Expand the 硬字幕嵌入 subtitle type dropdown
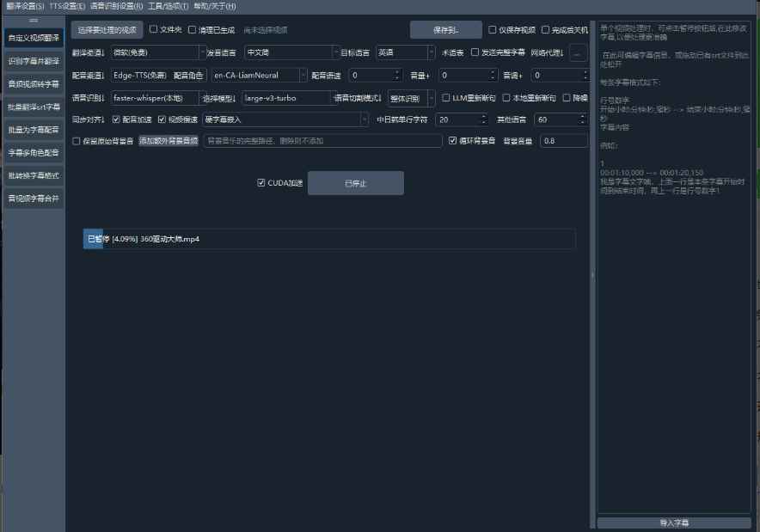This screenshot has height=532, width=760. pos(285,119)
